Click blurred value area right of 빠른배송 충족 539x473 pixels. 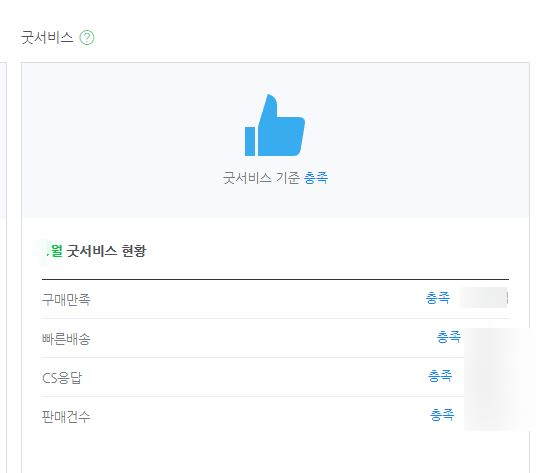496,342
